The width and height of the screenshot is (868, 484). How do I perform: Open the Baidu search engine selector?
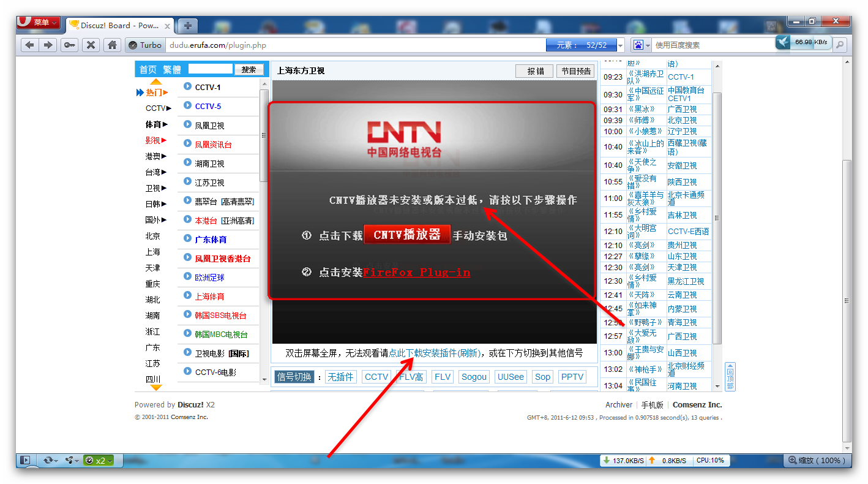[x=642, y=45]
